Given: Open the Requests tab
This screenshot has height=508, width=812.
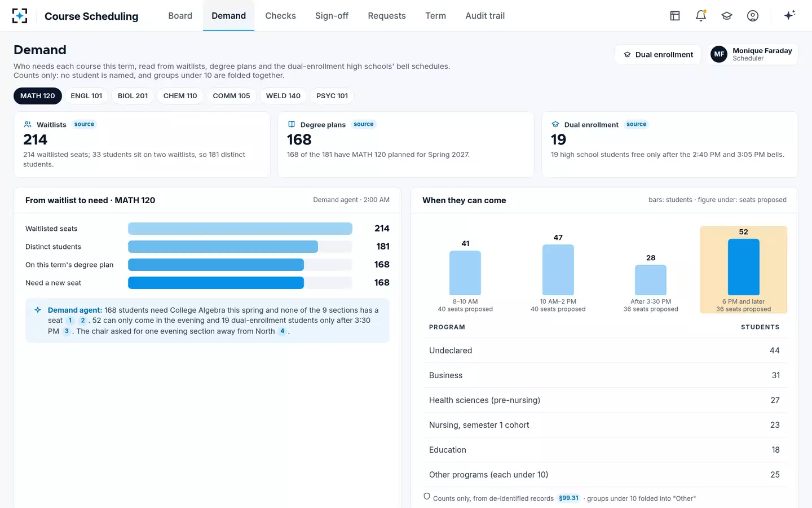Looking at the screenshot, I should point(387,16).
